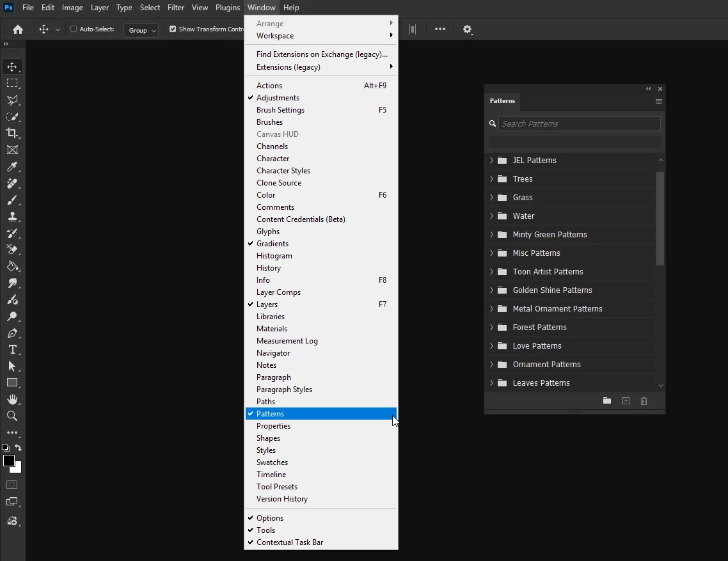Select the Zoom tool
The image size is (728, 561).
click(12, 416)
